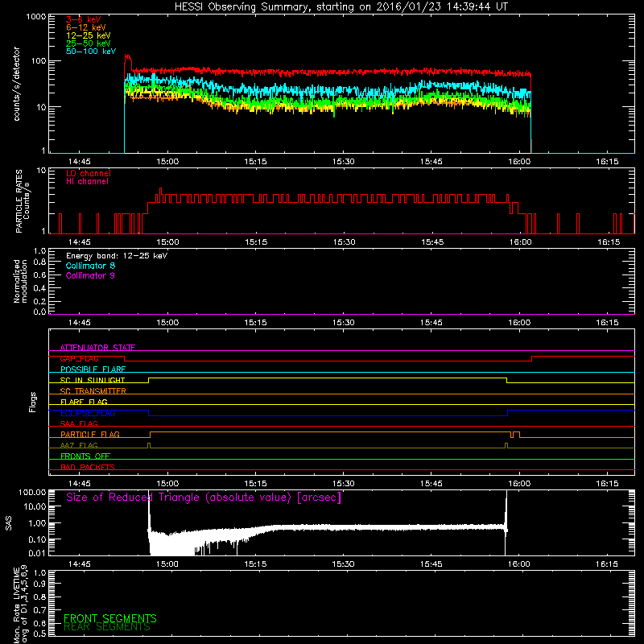Select the 50-100 keV legend label
The width and height of the screenshot is (644, 644).
pyautogui.click(x=91, y=52)
